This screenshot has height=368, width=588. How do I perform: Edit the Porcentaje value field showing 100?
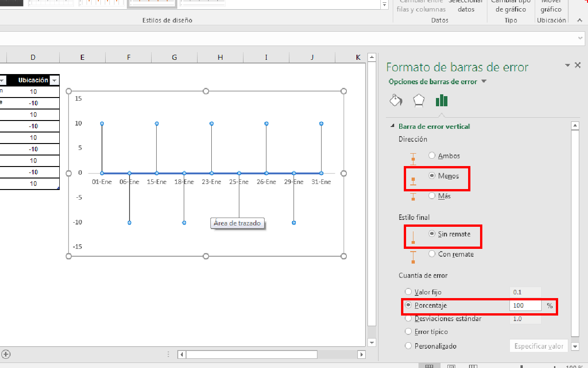(525, 305)
